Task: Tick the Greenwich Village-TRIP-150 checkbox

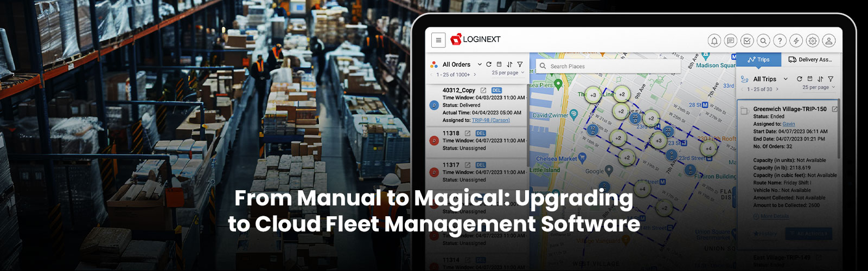Action: click(x=745, y=111)
